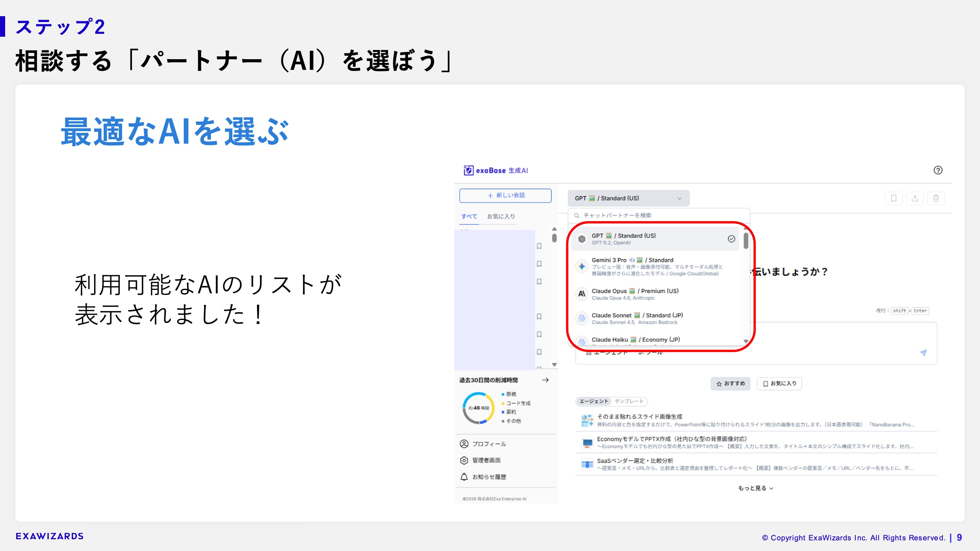Click the 要約 legend entry
This screenshot has height=551, width=980.
509,412
